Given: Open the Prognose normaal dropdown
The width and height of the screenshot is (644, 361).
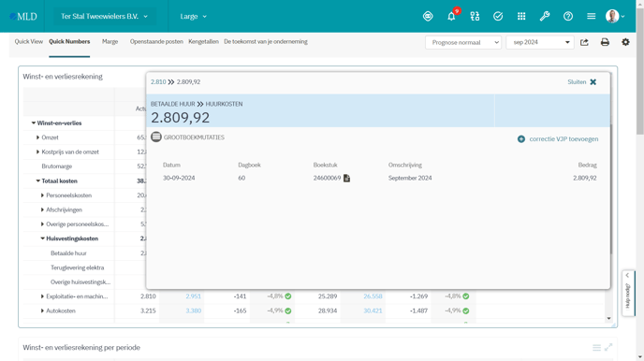Looking at the screenshot, I should [463, 42].
